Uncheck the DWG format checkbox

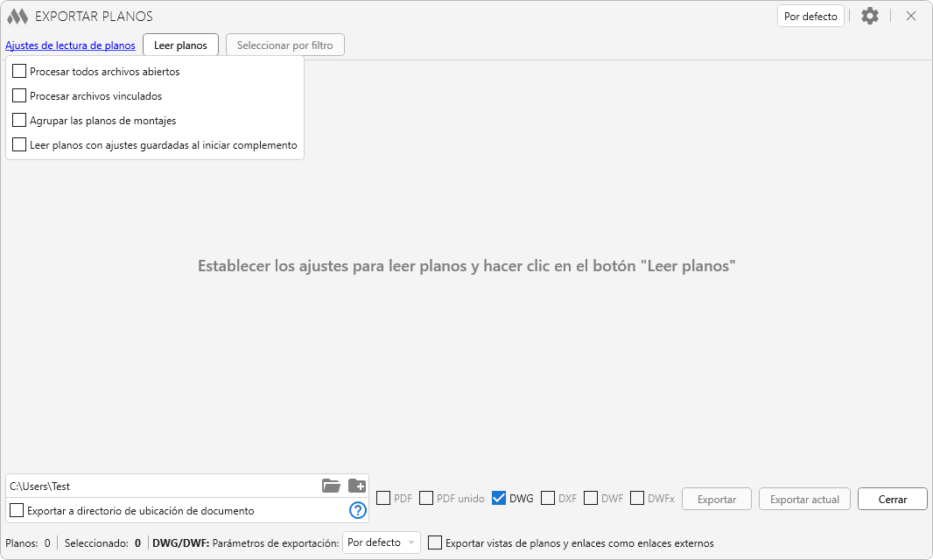click(x=499, y=498)
